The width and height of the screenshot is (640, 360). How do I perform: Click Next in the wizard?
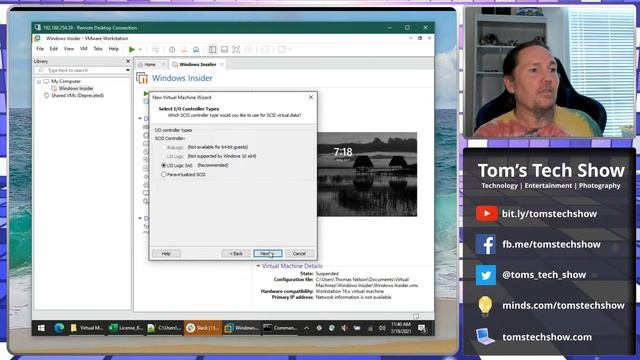267,253
